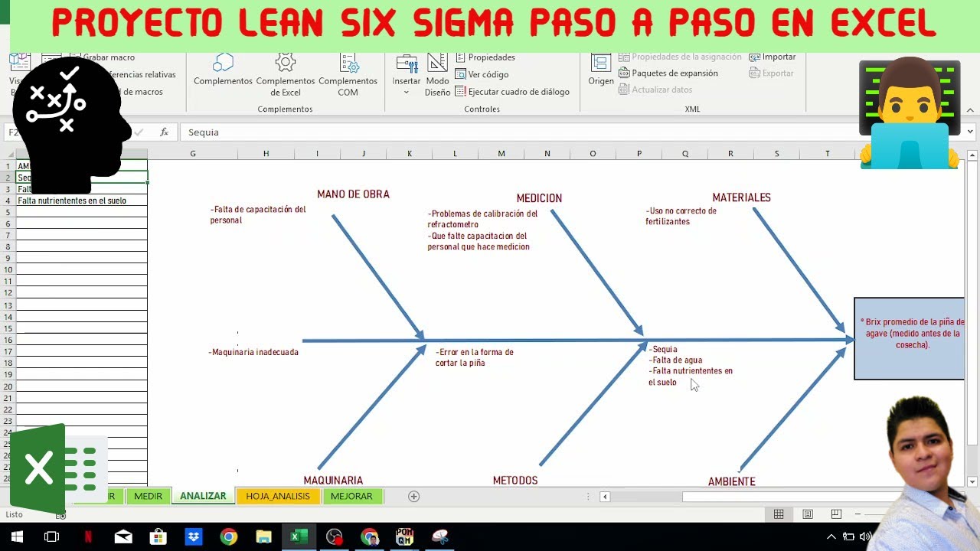Go to the MEJORAR sheet tab

(x=351, y=496)
